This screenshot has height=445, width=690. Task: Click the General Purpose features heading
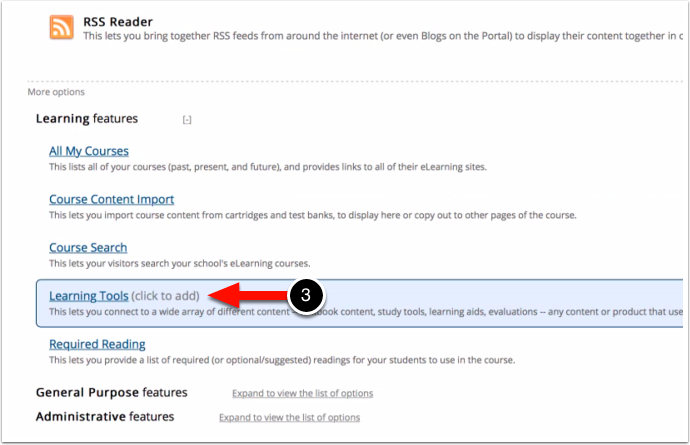[x=112, y=392]
